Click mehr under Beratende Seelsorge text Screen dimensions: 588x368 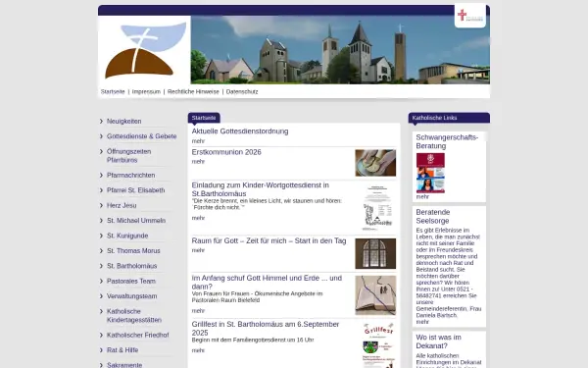422,322
